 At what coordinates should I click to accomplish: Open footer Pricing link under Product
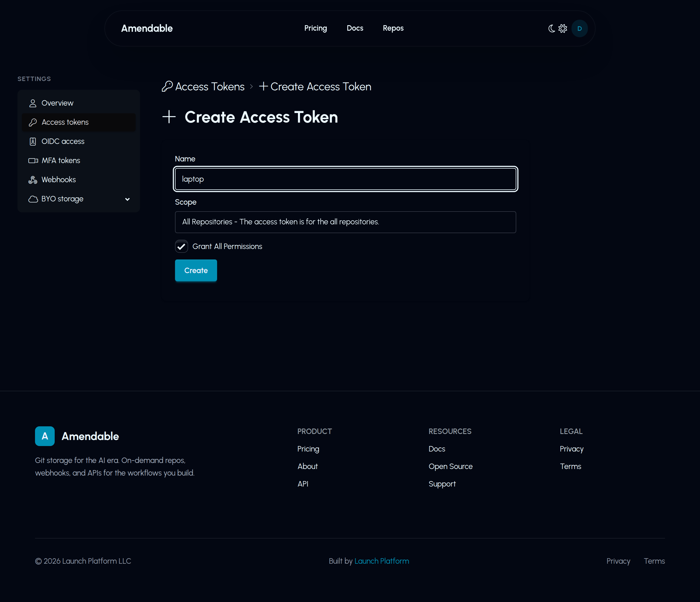[308, 449]
